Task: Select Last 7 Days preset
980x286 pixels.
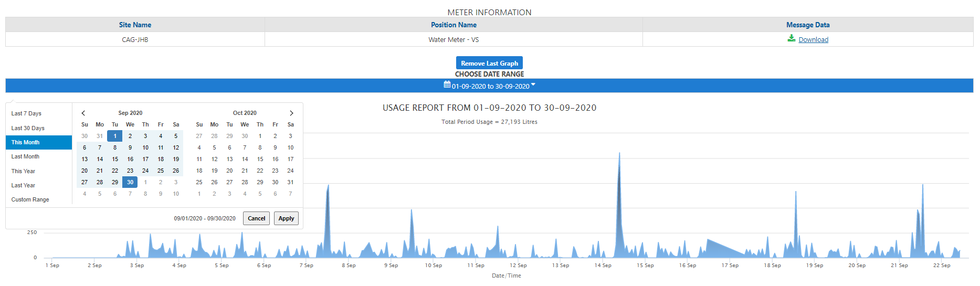Action: coord(26,113)
